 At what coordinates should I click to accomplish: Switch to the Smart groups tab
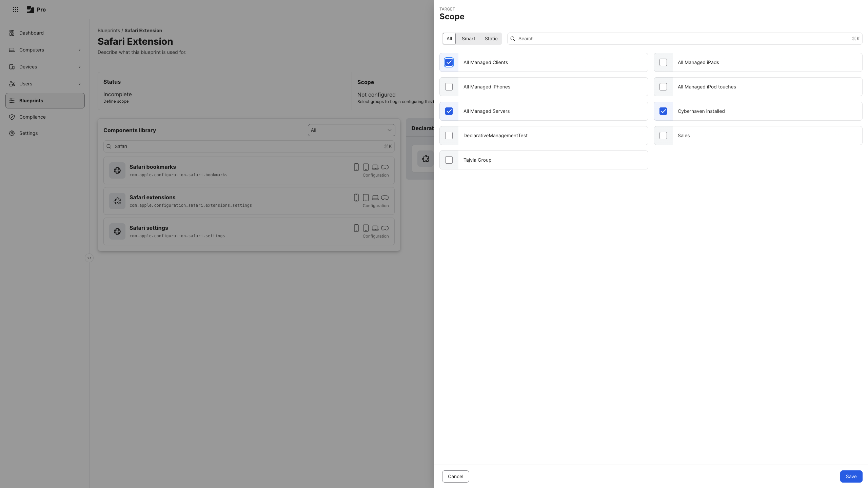(x=468, y=39)
